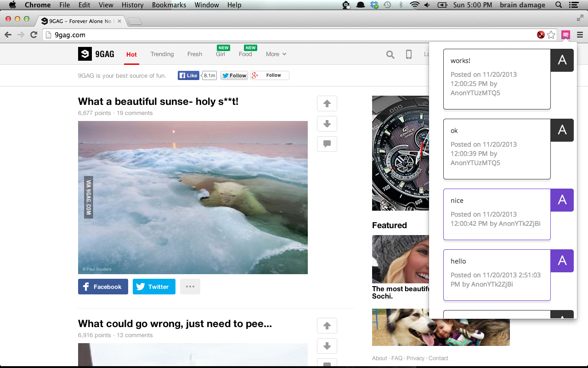Open the featured smiling woman thumbnail

pyautogui.click(x=400, y=259)
